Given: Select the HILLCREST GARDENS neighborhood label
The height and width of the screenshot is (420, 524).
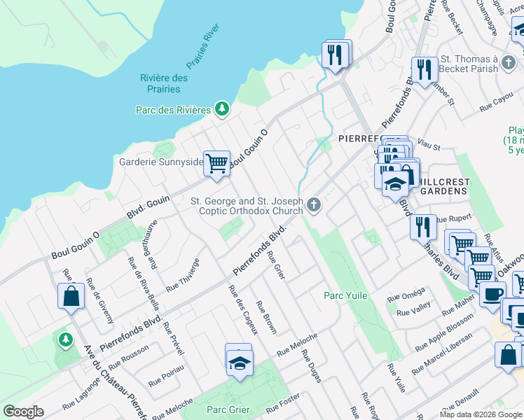Looking at the screenshot, I should point(444,186).
